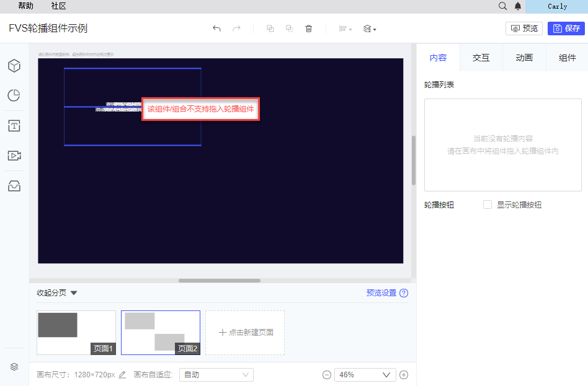Image resolution: width=588 pixels, height=386 pixels.
Task: Click 点击新建页面 to add page
Action: pos(245,333)
